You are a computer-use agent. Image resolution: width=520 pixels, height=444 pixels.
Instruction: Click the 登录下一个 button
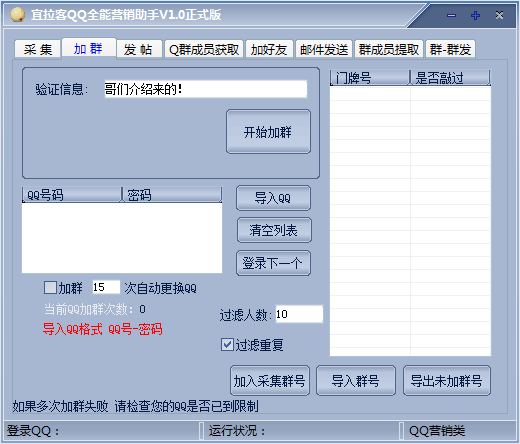point(273,263)
